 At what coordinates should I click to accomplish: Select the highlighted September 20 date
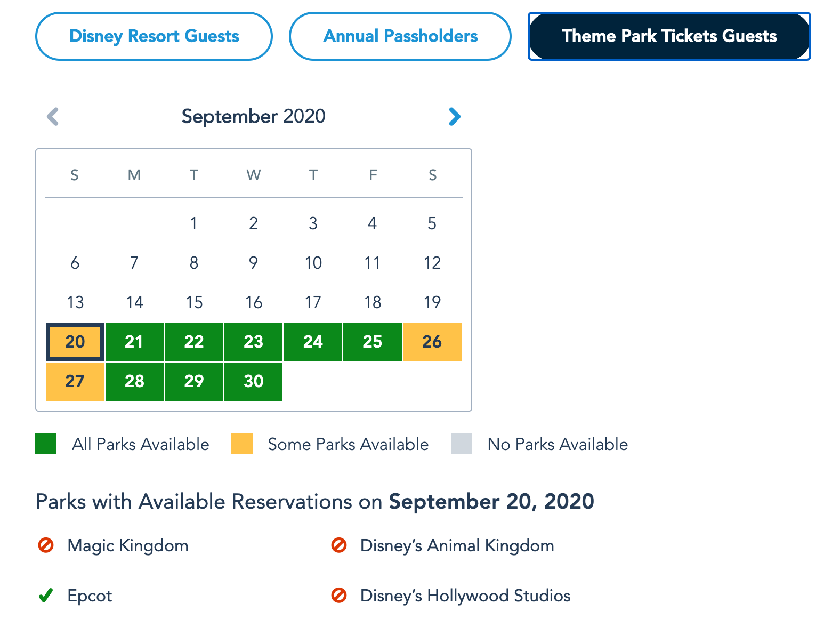[75, 342]
